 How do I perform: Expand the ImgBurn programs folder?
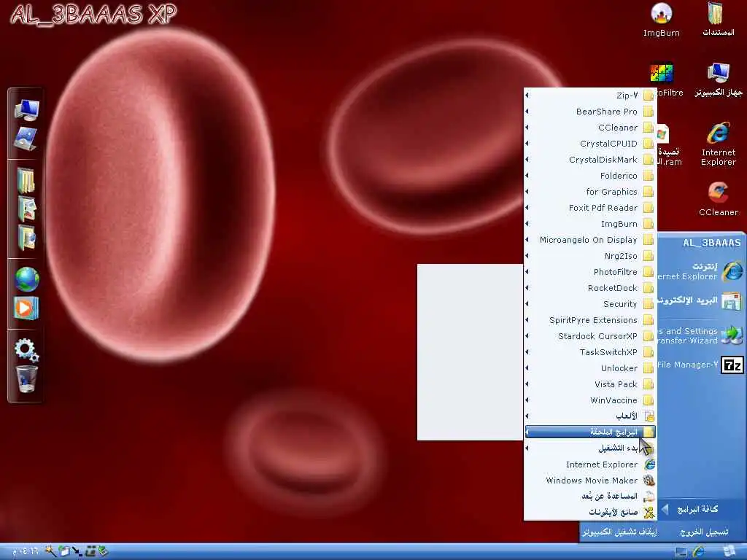click(590, 224)
